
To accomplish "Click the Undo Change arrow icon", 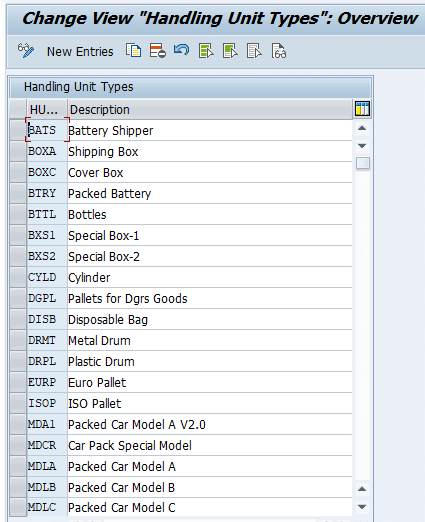I will point(181,50).
